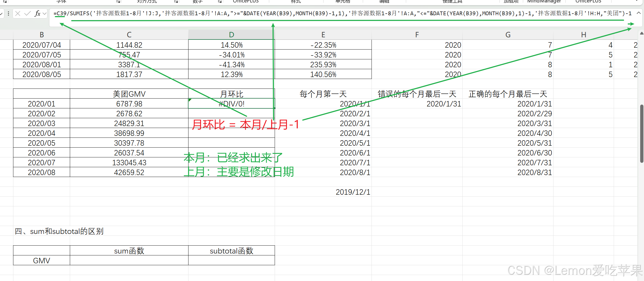This screenshot has height=281, width=644.
Task: Click the 错误的每个月最后一天 header cell
Action: pyautogui.click(x=417, y=94)
